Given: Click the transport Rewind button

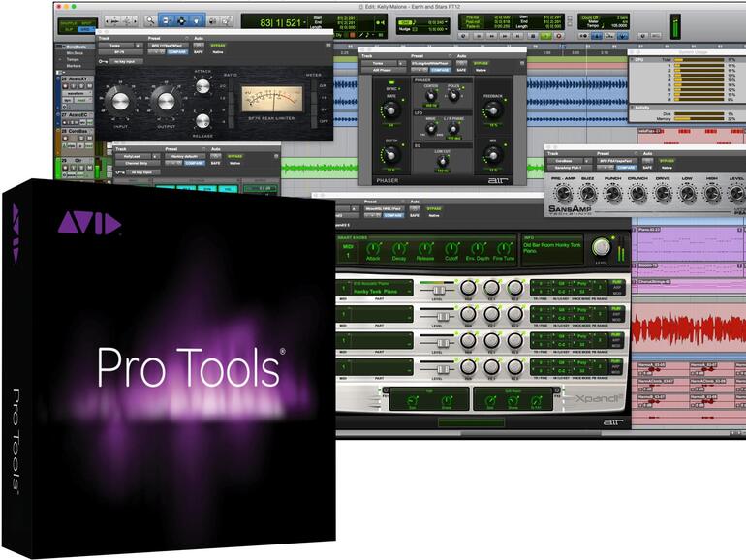Looking at the screenshot, I should tap(491, 36).
